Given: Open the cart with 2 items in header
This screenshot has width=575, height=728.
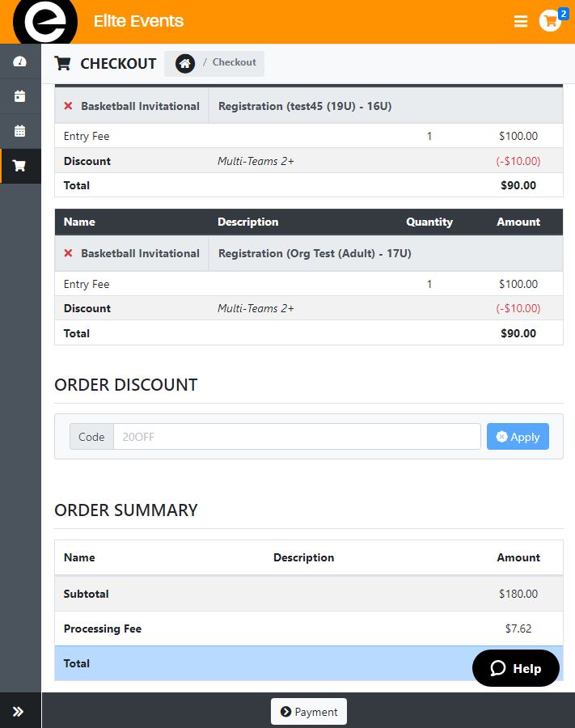Looking at the screenshot, I should pos(548,21).
